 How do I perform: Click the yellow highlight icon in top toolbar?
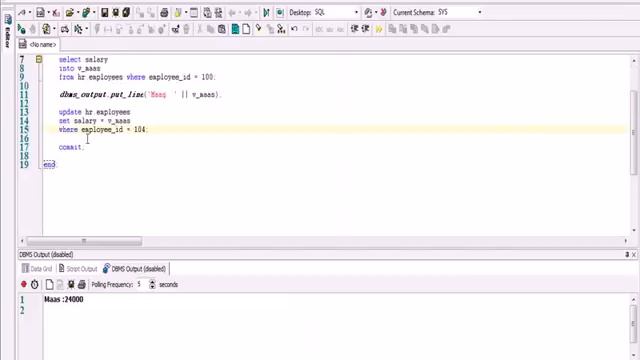point(178,13)
